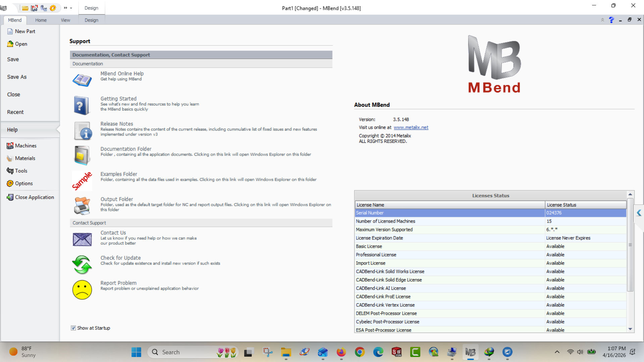Click the Licenses Status scroll-up arrow

tap(630, 194)
